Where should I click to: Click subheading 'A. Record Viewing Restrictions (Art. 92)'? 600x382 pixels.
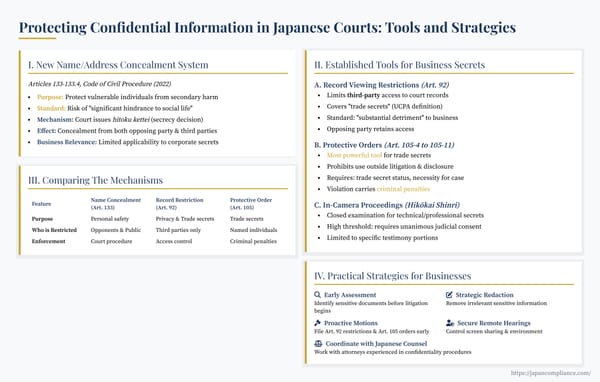(x=382, y=85)
